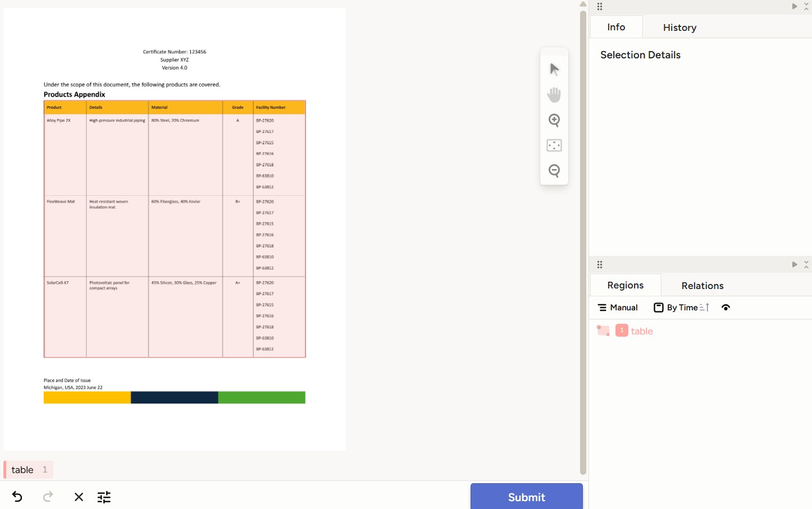Click the fit-to-screen zoom icon
Viewport: 812px width, 509px height.
pos(554,145)
